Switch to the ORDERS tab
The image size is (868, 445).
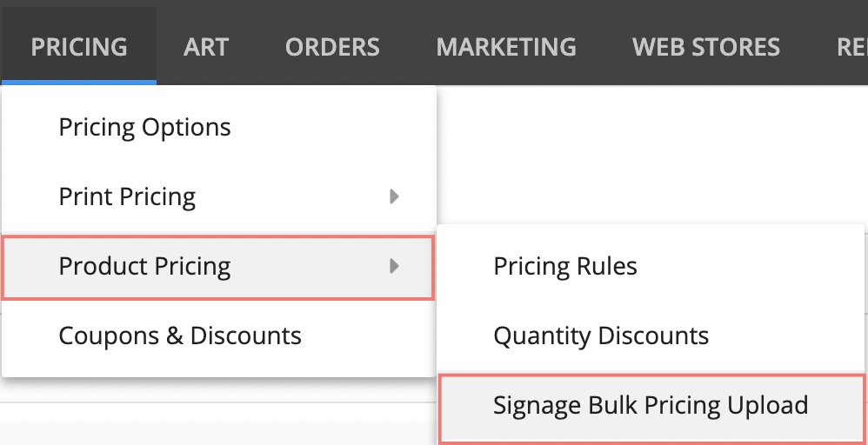332,47
